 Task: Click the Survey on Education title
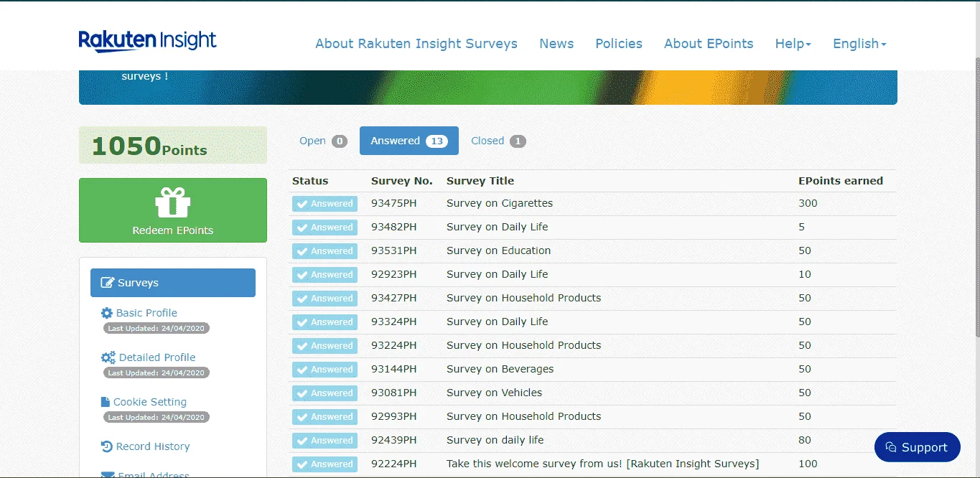499,250
